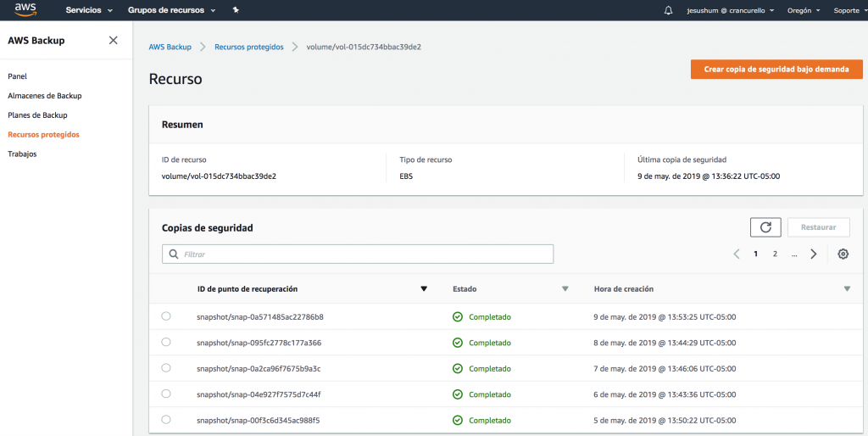Jump to page 2 of backups

(x=775, y=254)
